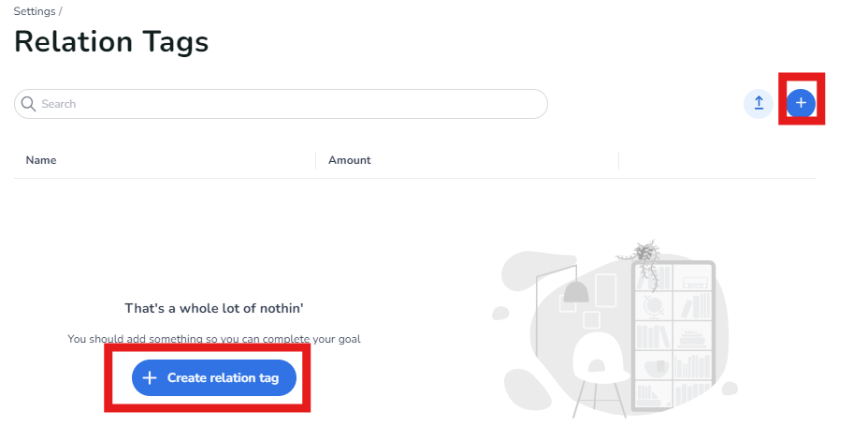The height and width of the screenshot is (441, 868).
Task: Focus the Search input field
Action: [281, 104]
